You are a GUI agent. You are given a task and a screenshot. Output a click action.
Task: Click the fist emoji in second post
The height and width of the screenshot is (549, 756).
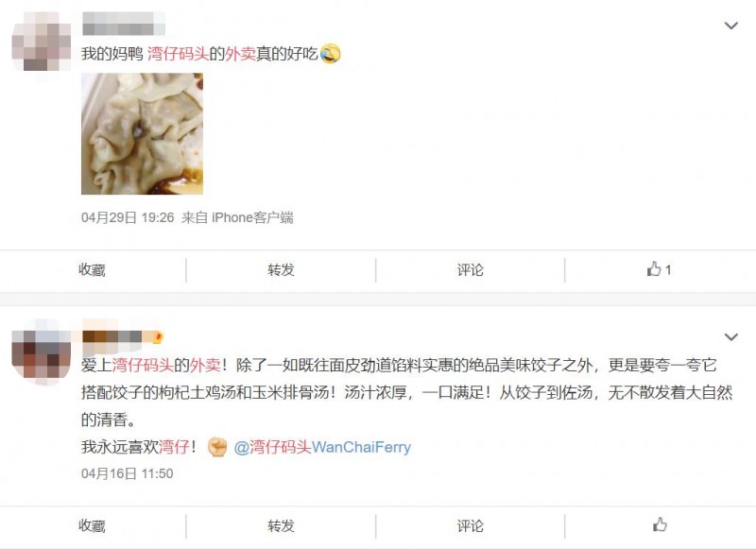[217, 447]
